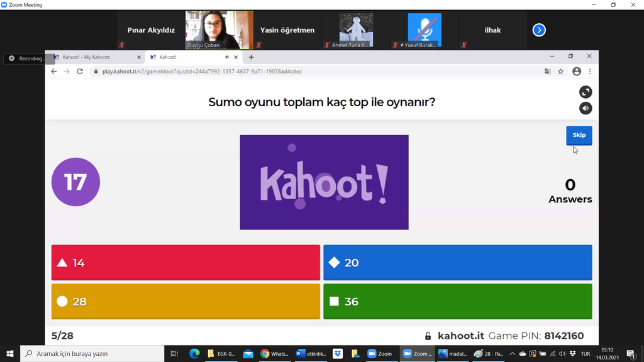
Task: Mute the Kahoot! tab audio icon
Action: 227,57
